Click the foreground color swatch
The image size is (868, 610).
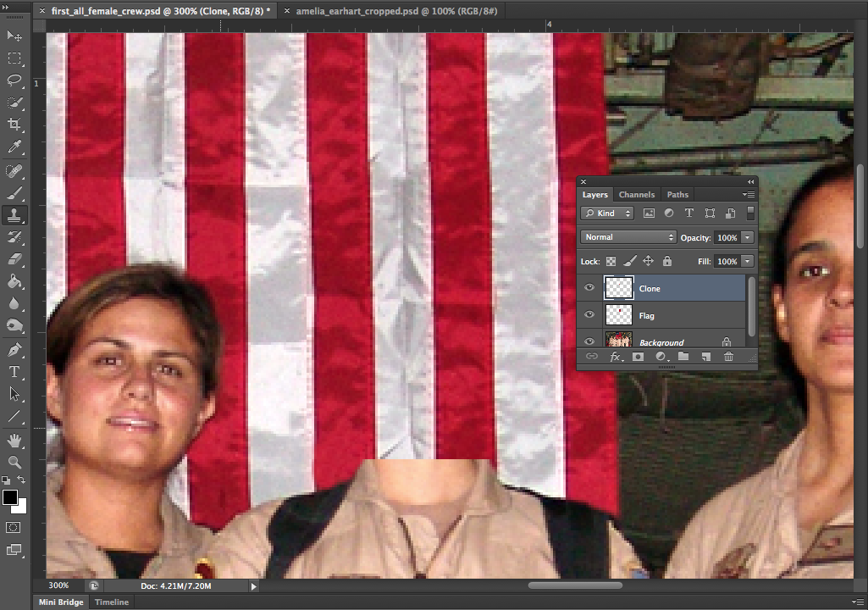[10, 497]
